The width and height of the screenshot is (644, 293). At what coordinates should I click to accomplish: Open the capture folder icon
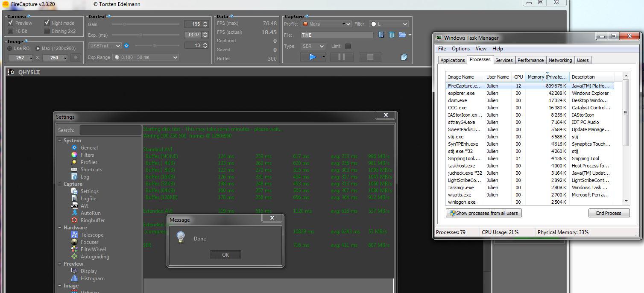click(x=402, y=35)
